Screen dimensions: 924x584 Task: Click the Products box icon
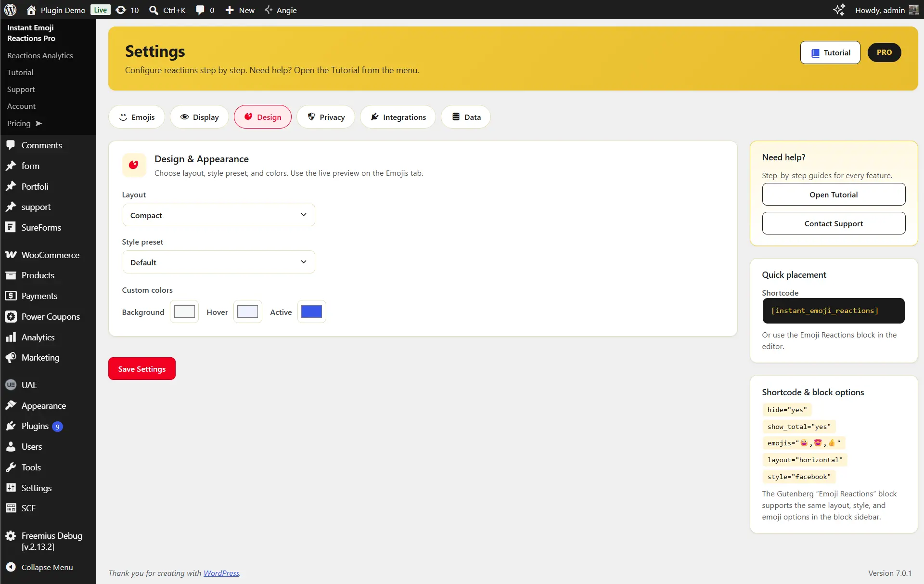pos(11,275)
